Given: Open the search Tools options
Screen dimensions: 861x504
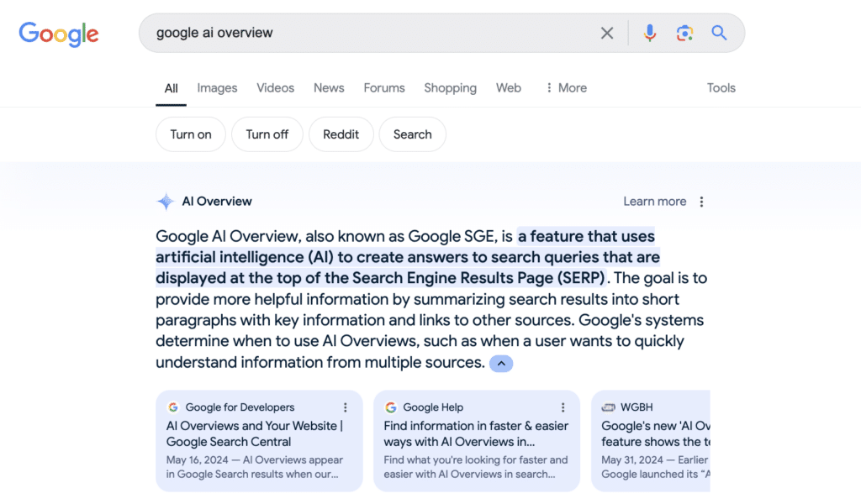Looking at the screenshot, I should coord(721,87).
